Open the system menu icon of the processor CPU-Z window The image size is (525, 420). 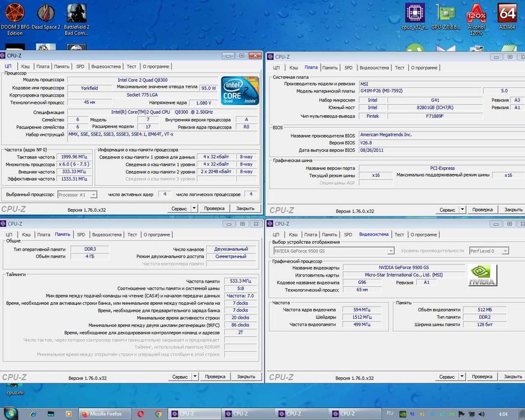2,56
